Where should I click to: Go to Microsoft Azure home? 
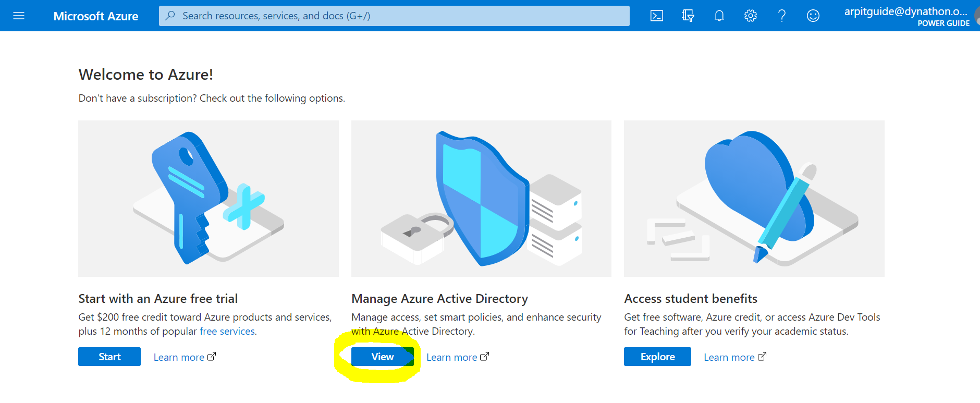pos(96,16)
